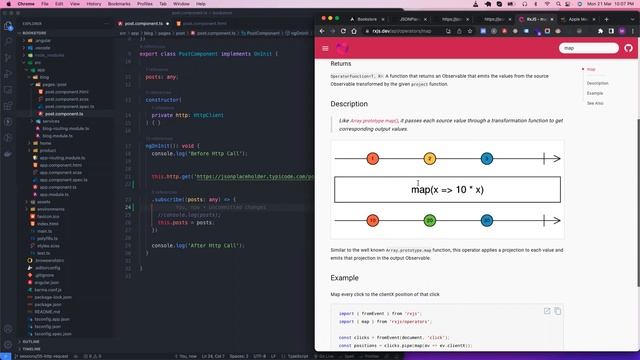Open the macOS clock showing Mon 21 Mar
This screenshot has height=360, width=640.
pos(610,4)
